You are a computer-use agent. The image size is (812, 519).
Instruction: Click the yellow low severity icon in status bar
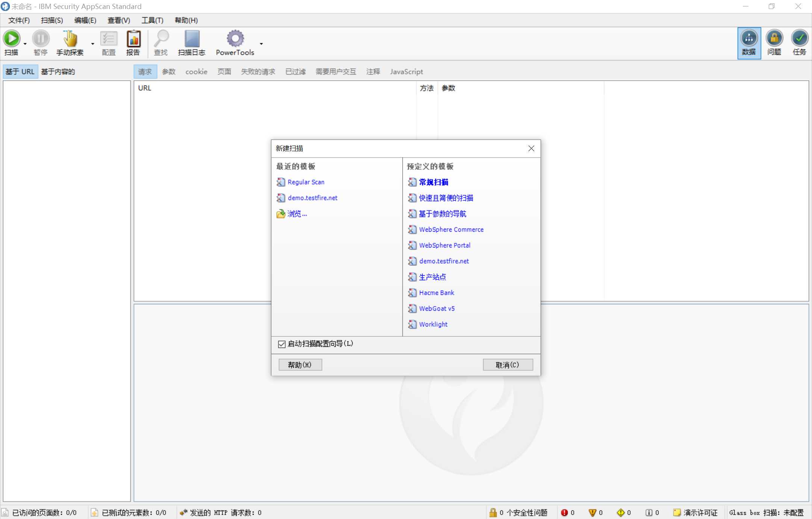621,513
